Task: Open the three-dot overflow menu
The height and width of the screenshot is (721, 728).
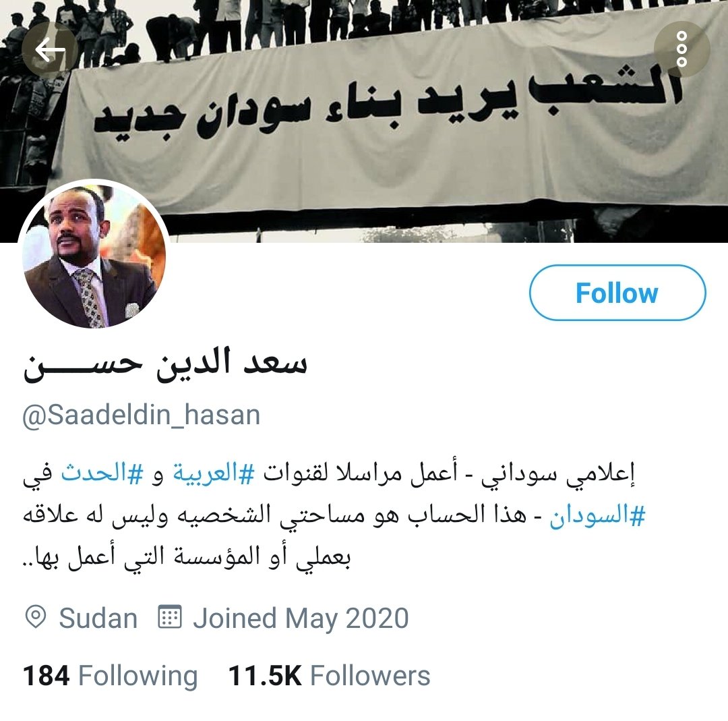Action: (681, 49)
